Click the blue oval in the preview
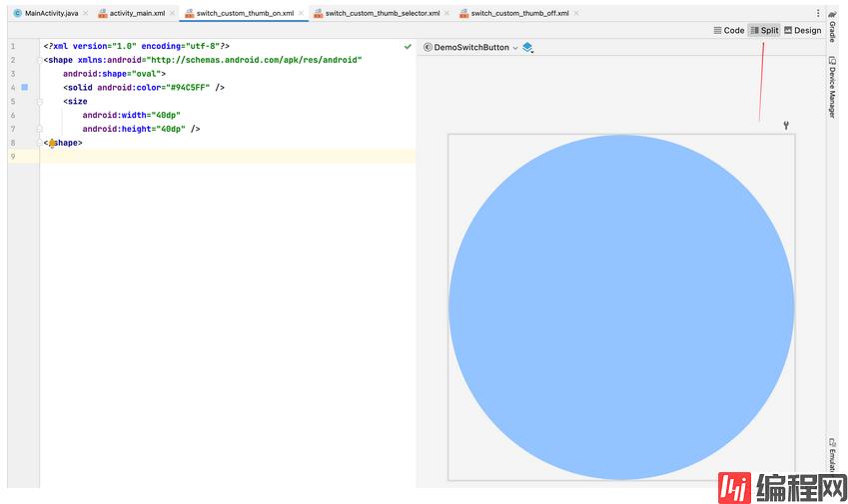This screenshot has height=504, width=848. (621, 307)
